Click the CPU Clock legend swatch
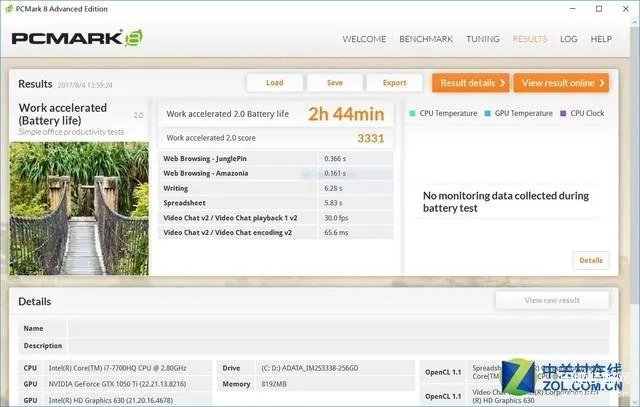The width and height of the screenshot is (640, 407). pyautogui.click(x=563, y=114)
